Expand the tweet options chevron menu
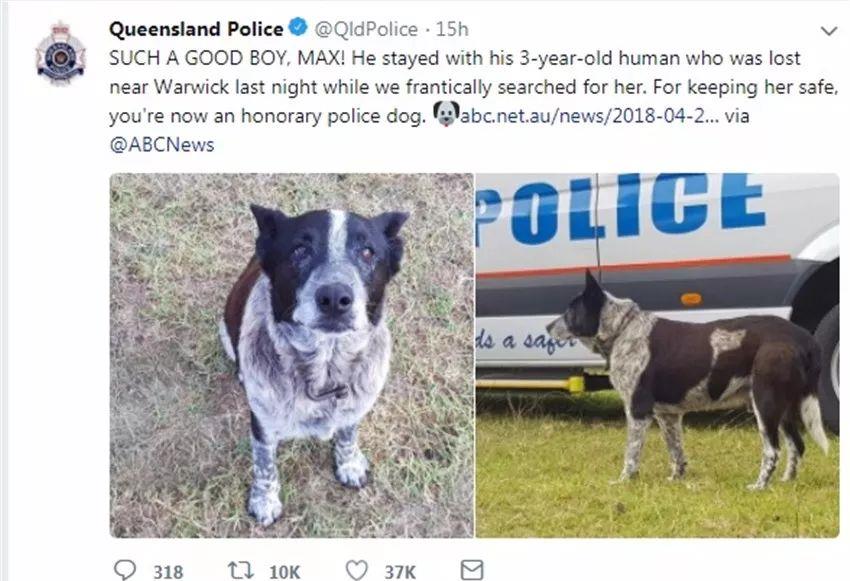 pyautogui.click(x=828, y=31)
